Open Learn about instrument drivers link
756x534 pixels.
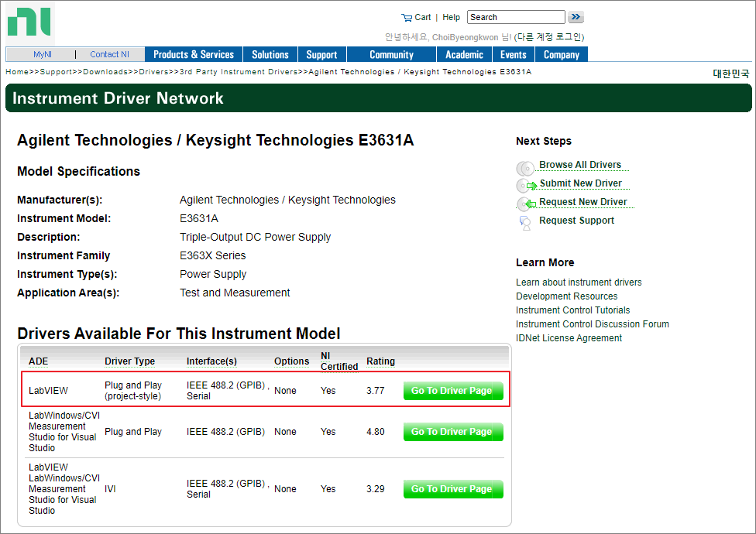(x=579, y=282)
